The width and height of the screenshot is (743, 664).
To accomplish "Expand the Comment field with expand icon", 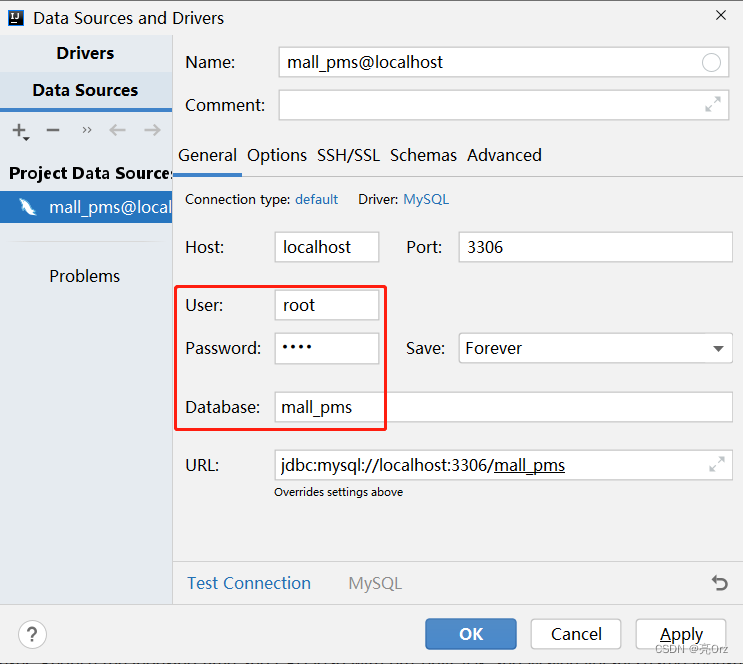I will click(x=713, y=104).
